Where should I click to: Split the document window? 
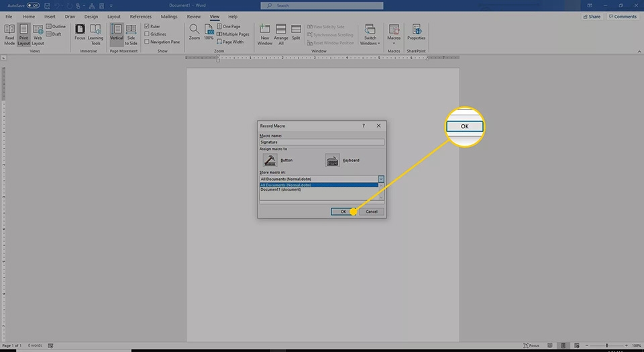(296, 32)
